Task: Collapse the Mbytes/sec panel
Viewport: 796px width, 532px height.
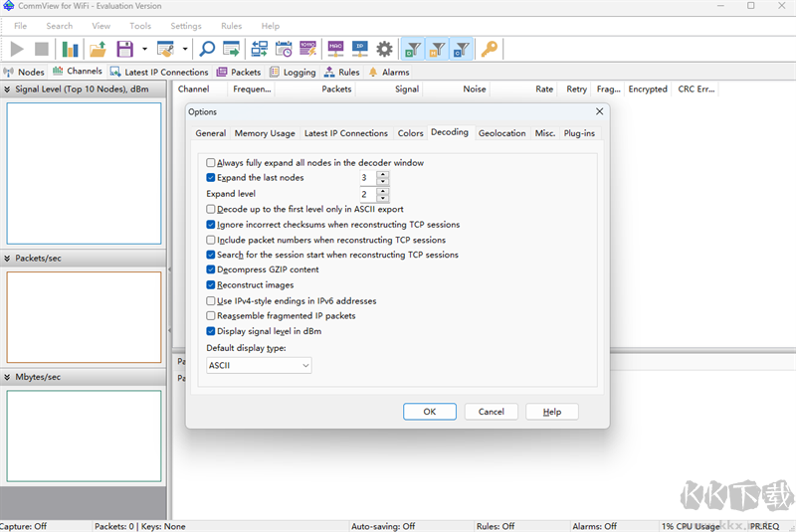Action: [x=7, y=377]
